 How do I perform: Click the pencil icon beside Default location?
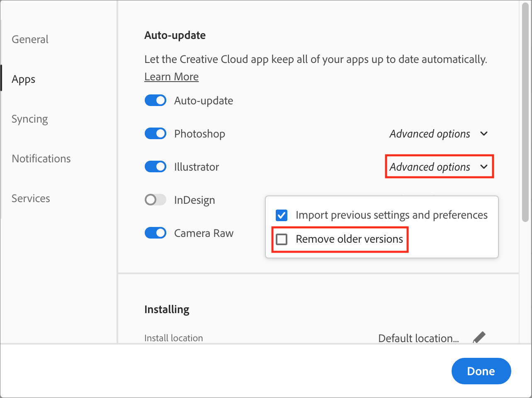point(479,337)
